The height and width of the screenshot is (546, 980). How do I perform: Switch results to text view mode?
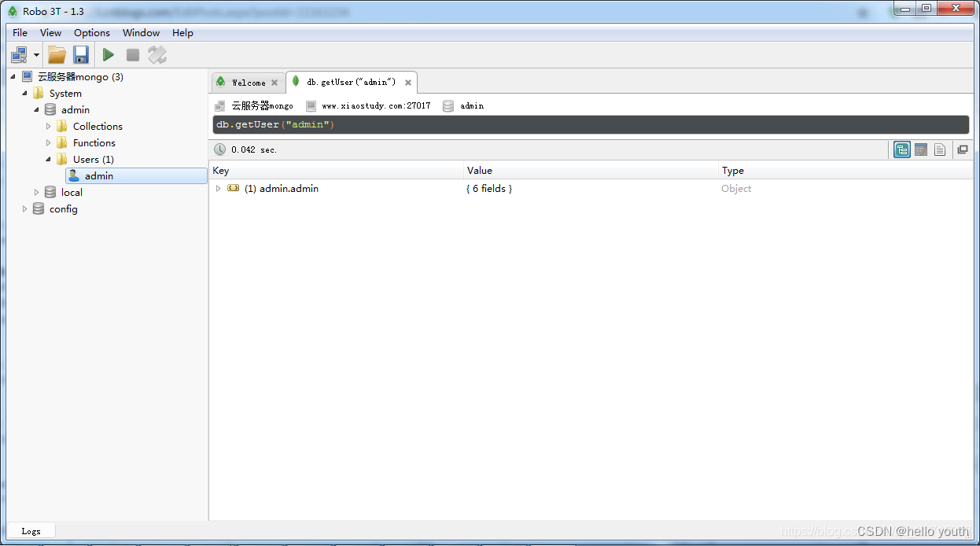[940, 149]
